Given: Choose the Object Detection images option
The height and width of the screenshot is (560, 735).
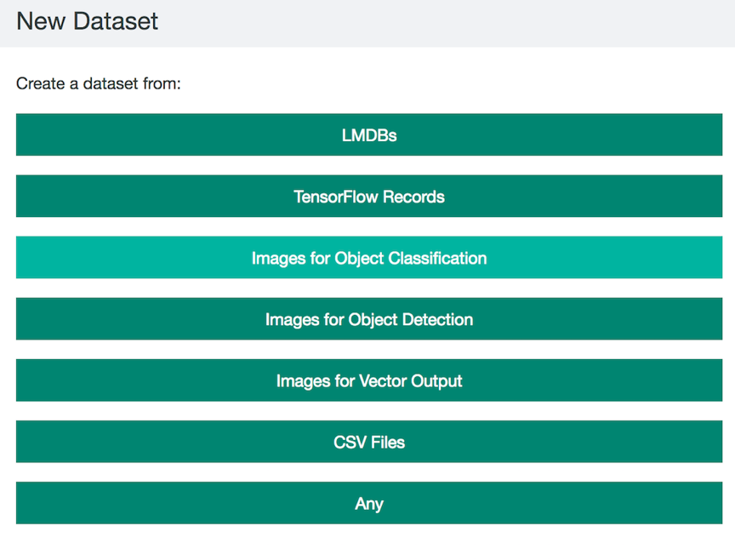Looking at the screenshot, I should click(369, 319).
